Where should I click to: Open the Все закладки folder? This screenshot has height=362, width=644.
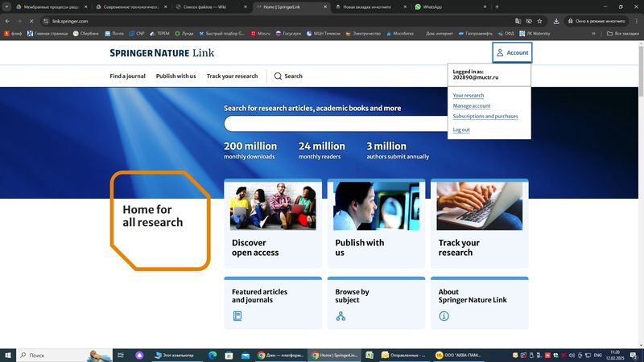623,34
